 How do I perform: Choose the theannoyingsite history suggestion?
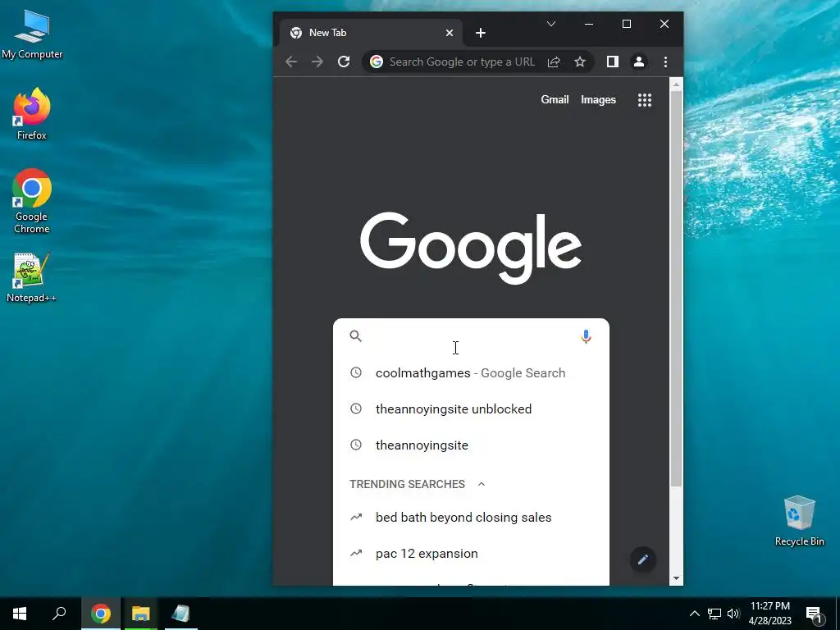coord(471,445)
